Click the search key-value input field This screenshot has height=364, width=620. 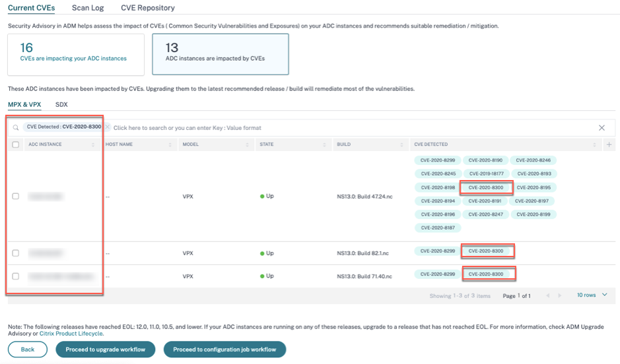tap(354, 128)
